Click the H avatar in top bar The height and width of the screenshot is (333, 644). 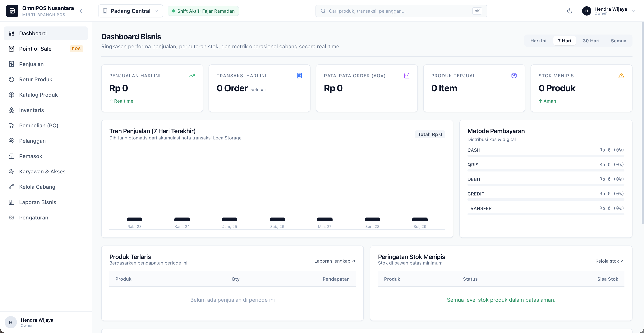pos(586,11)
